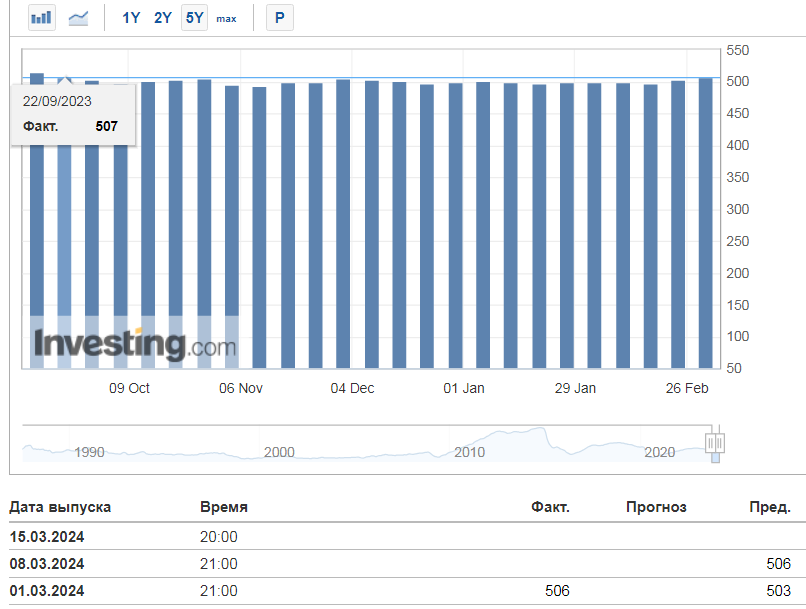This screenshot has width=806, height=609.
Task: Select the 5Y time range
Action: (194, 18)
